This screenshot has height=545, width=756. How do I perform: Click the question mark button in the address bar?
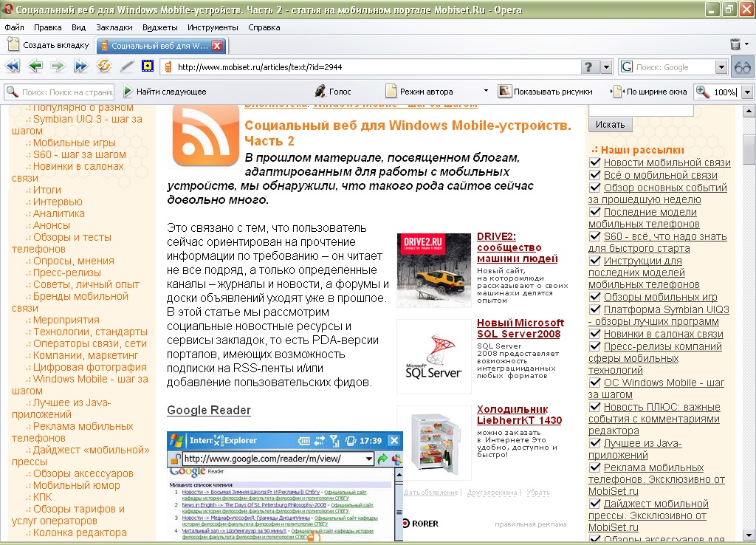click(x=588, y=67)
